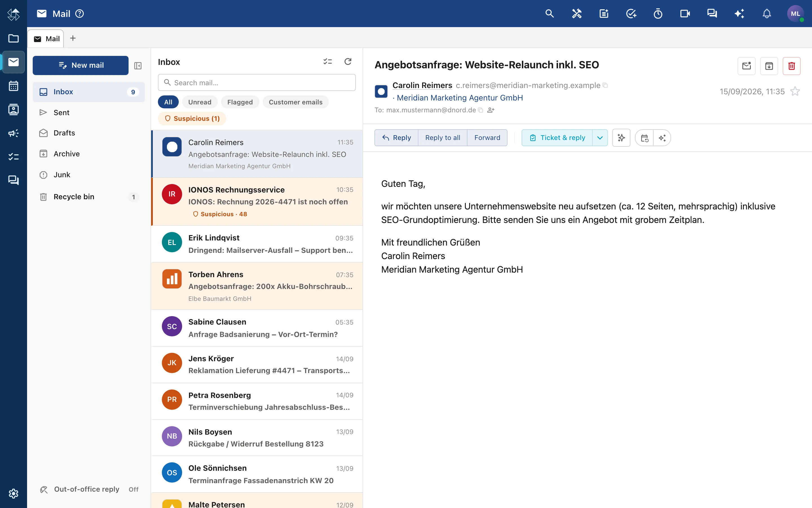The width and height of the screenshot is (812, 508).
Task: Click Ticket & reply button
Action: point(557,138)
